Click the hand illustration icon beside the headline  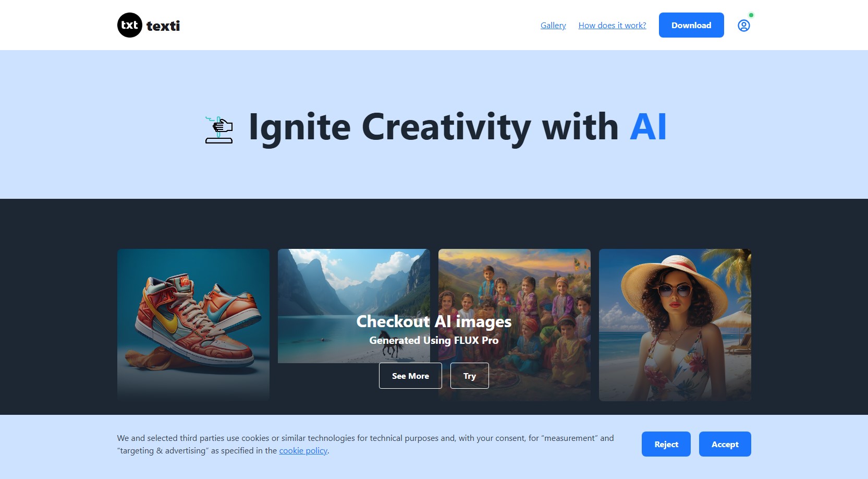(x=219, y=129)
